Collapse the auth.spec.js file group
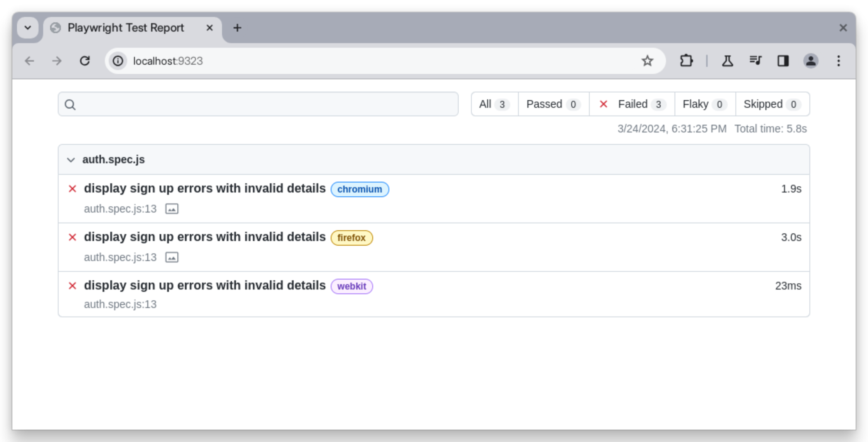Screen dimensions: 868x442 (x=71, y=159)
